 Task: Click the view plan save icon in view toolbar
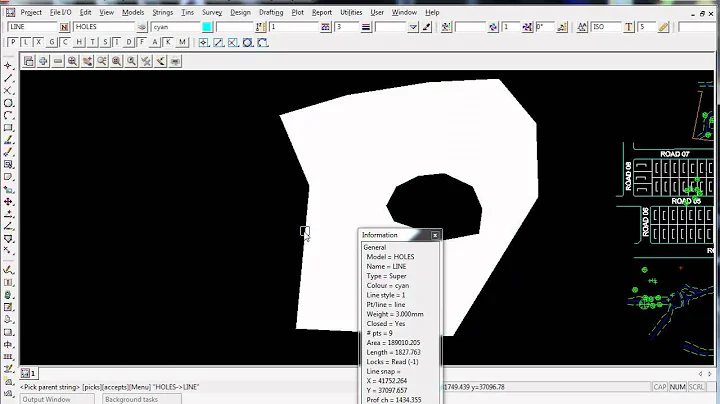coord(28,61)
